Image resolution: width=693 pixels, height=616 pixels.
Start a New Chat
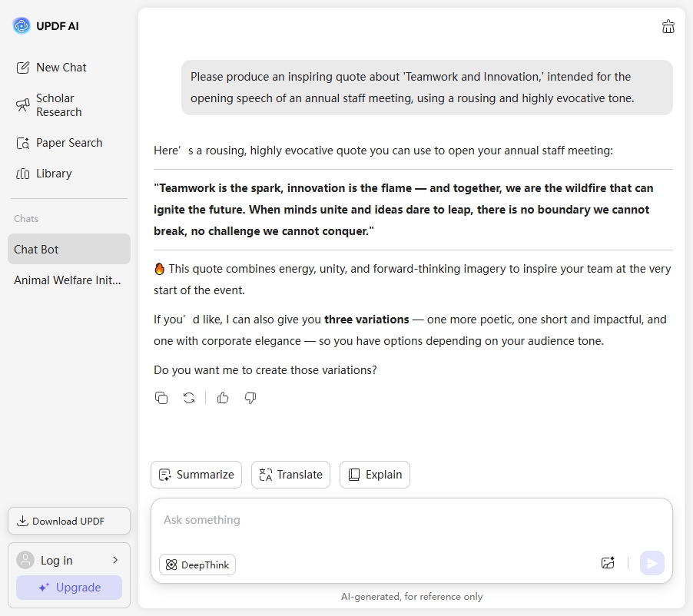coord(61,68)
